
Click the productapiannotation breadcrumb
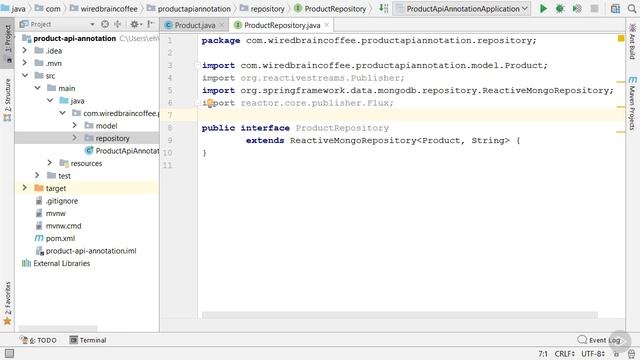(x=189, y=9)
